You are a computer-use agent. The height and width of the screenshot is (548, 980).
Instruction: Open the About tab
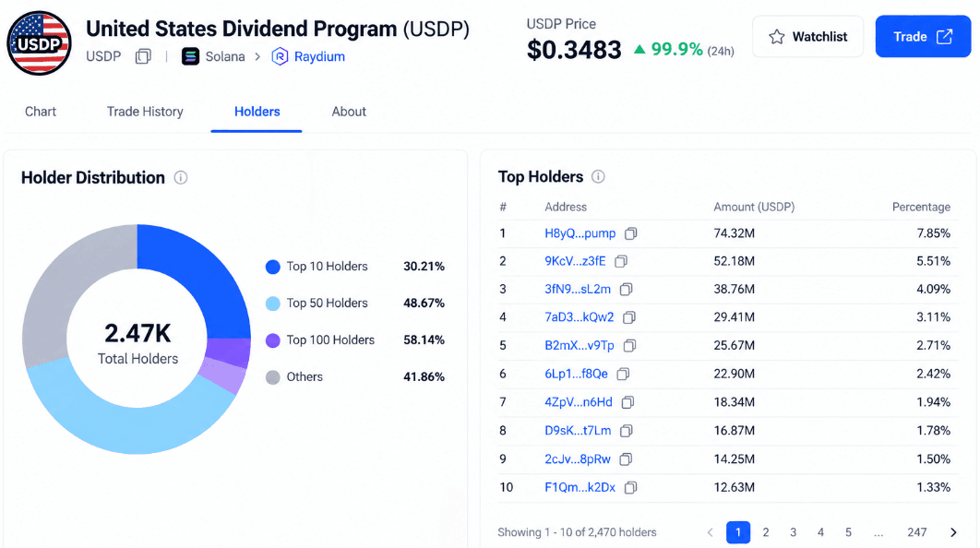point(349,112)
